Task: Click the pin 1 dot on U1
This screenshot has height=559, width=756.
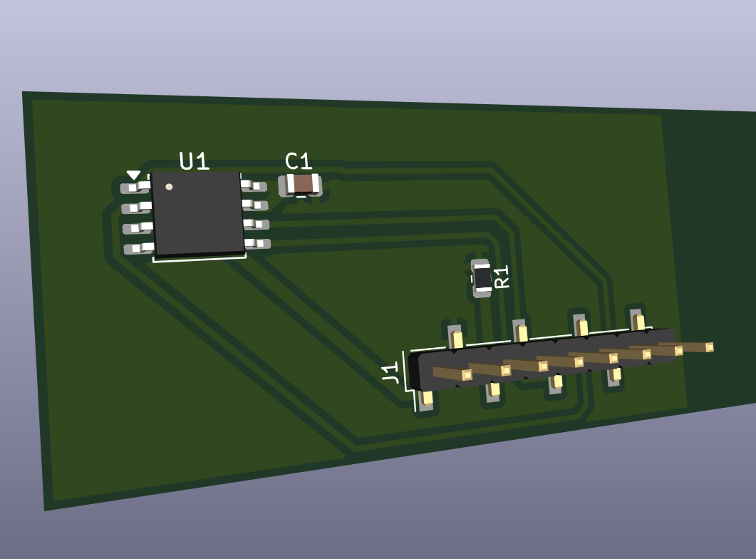Action: point(169,187)
